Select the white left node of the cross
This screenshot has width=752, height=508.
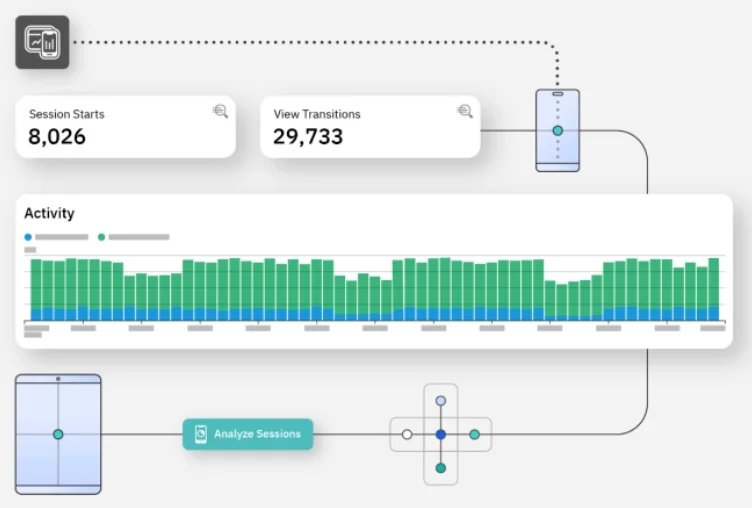[x=407, y=435]
